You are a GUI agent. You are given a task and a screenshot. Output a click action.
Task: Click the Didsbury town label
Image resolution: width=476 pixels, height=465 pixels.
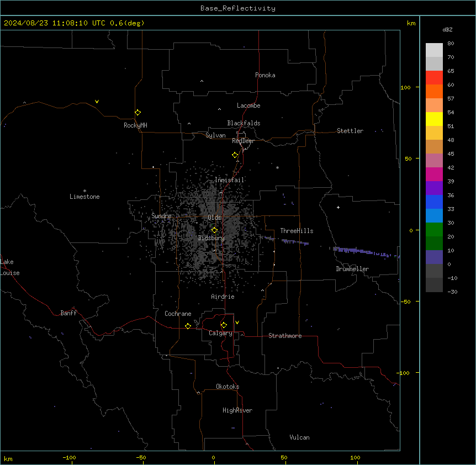211,238
